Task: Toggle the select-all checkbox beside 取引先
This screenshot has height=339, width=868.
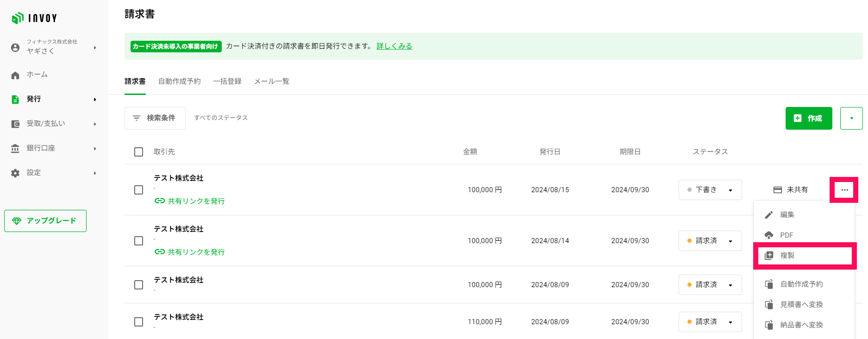Action: click(138, 152)
